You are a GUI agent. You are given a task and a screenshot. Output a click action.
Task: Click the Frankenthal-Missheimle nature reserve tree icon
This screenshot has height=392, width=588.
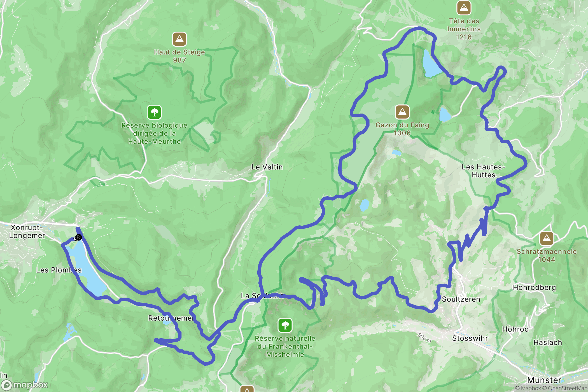coord(285,325)
